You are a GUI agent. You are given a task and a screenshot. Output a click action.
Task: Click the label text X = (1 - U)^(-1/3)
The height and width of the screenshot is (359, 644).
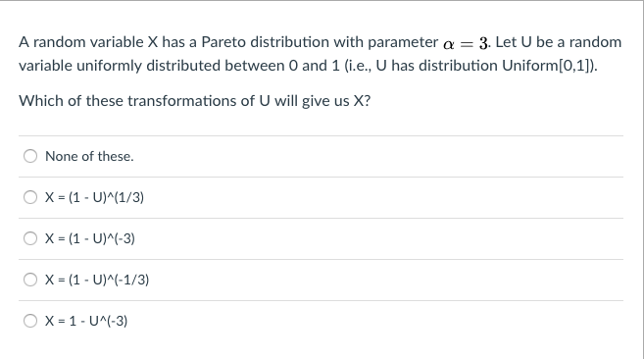(97, 280)
